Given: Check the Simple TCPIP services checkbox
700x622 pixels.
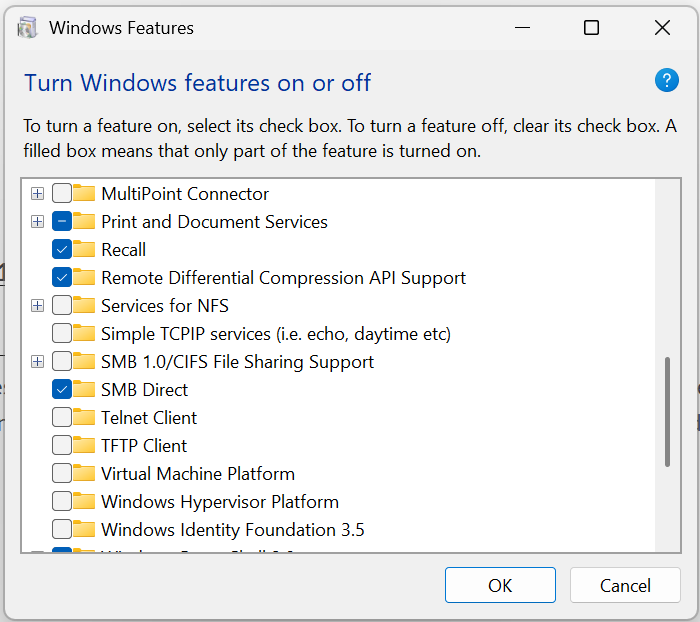Looking at the screenshot, I should 61,334.
